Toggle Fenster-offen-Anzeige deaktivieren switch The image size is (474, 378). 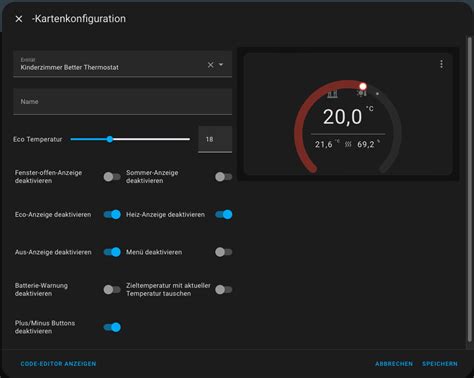[x=112, y=177]
